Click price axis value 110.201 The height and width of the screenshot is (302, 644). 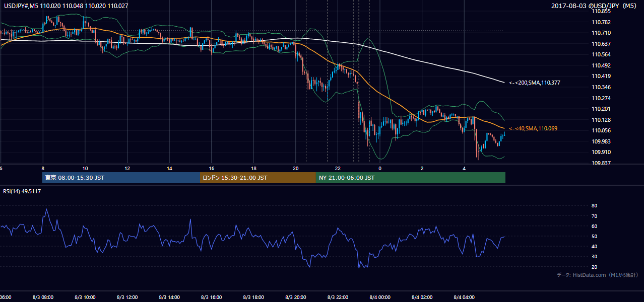click(x=602, y=109)
